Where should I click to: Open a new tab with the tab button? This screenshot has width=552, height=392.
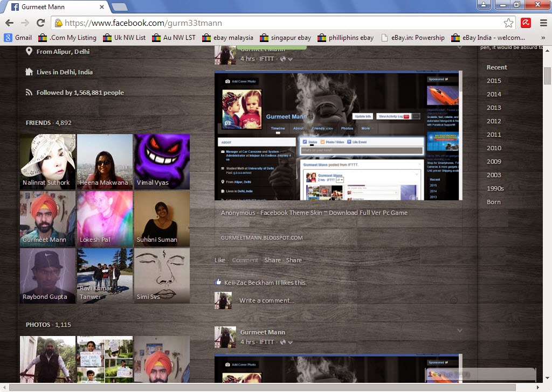120,6
